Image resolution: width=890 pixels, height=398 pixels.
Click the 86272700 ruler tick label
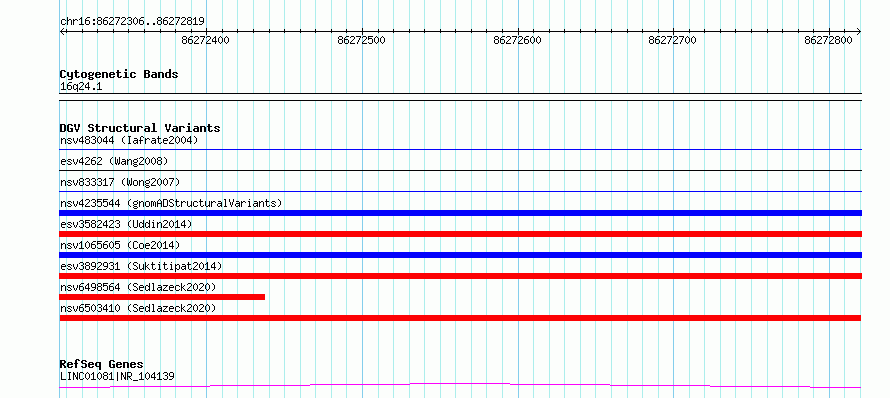tap(673, 40)
